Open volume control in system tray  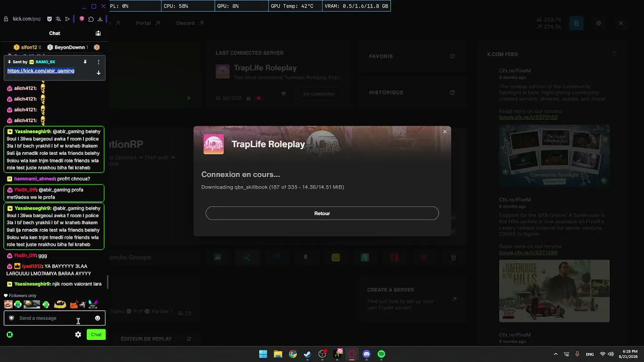click(x=611, y=354)
